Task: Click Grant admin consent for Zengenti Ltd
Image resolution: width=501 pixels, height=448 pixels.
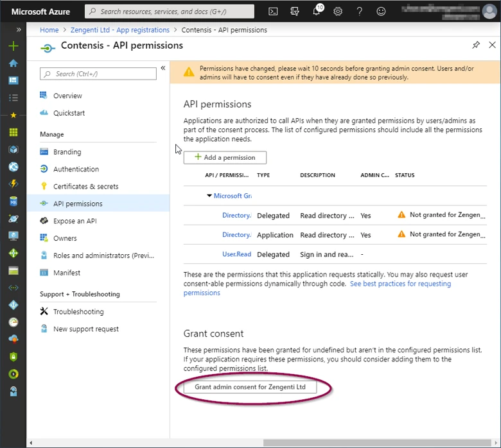Action: click(251, 387)
